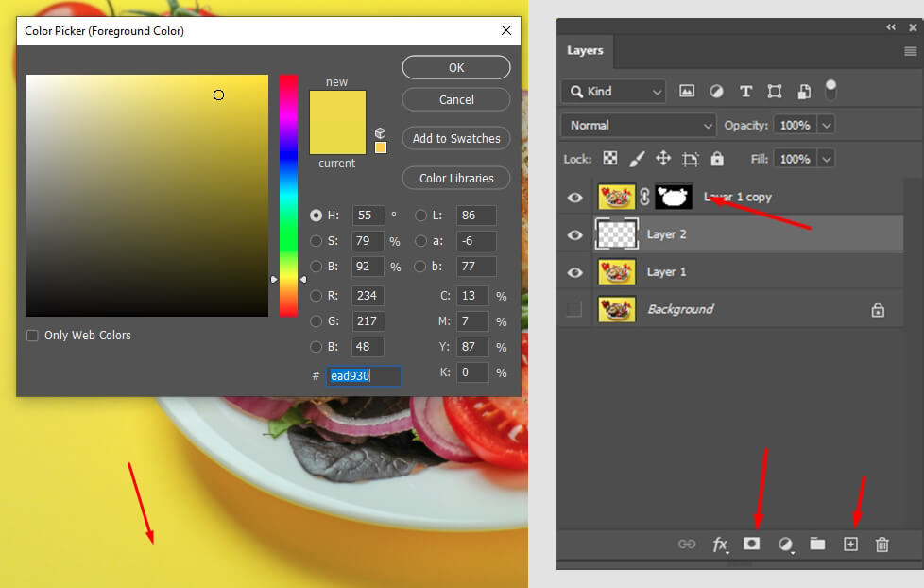Image resolution: width=924 pixels, height=588 pixels.
Task: Open Color Libraries
Action: [x=456, y=178]
